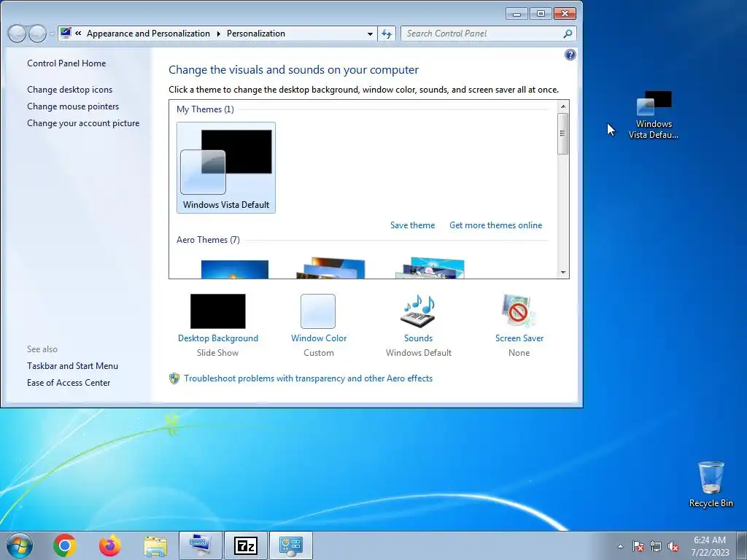Image resolution: width=747 pixels, height=560 pixels.
Task: Expand arrow between Appearance and Personalization breadcrumbs
Action: tap(219, 34)
